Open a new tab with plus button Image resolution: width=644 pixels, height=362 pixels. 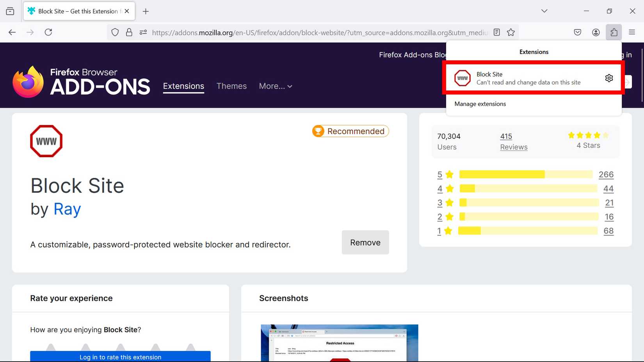click(146, 11)
